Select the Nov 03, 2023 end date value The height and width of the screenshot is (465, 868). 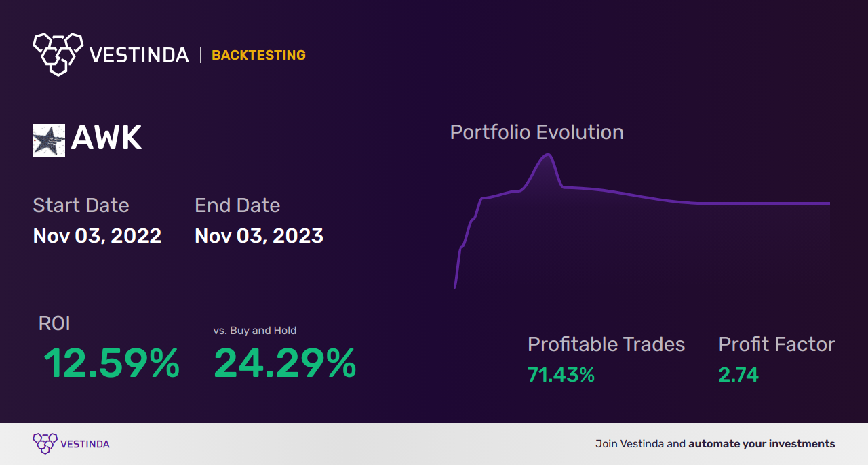[x=259, y=236]
